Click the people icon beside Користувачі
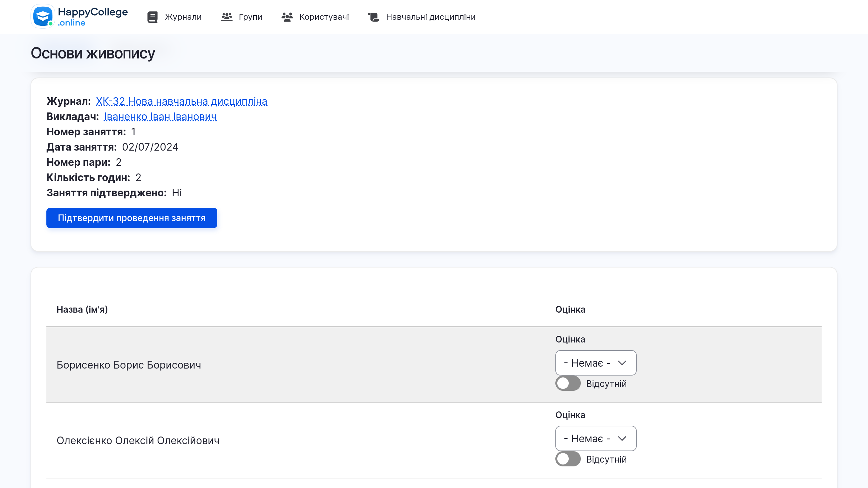Screen dimensions: 868x488 point(287,17)
